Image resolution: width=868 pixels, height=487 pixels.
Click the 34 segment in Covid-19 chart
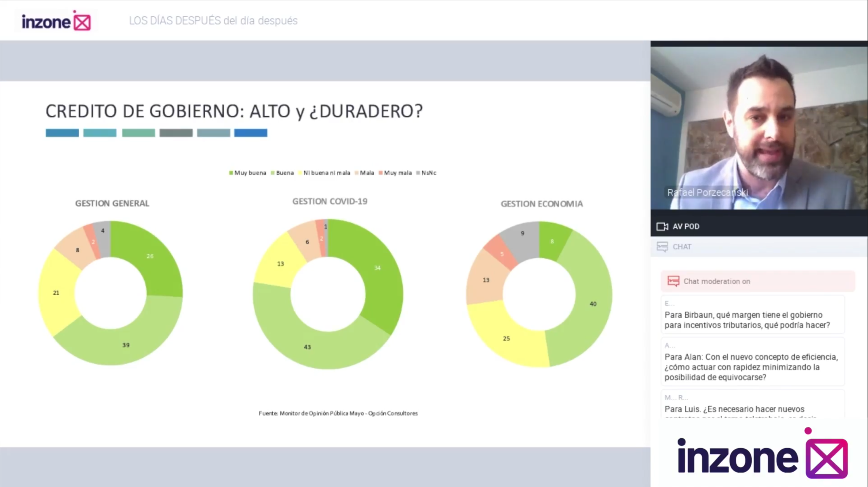(x=377, y=268)
